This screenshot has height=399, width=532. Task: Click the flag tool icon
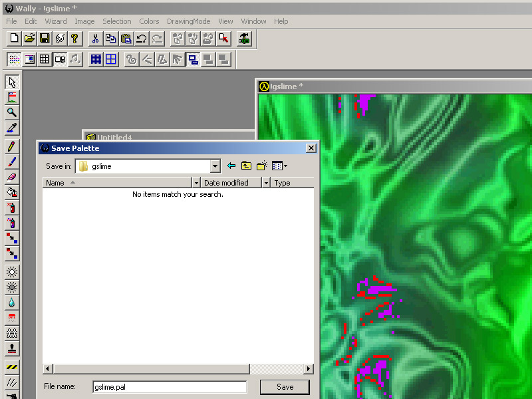click(12, 97)
